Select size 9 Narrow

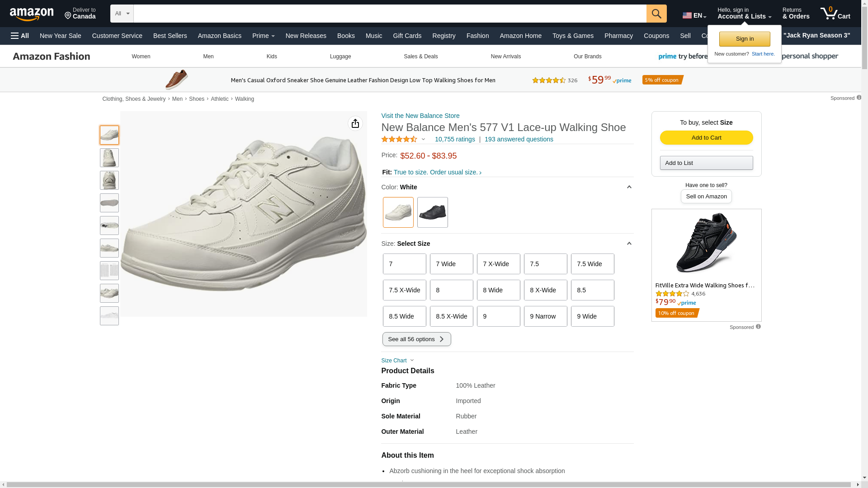(x=545, y=316)
